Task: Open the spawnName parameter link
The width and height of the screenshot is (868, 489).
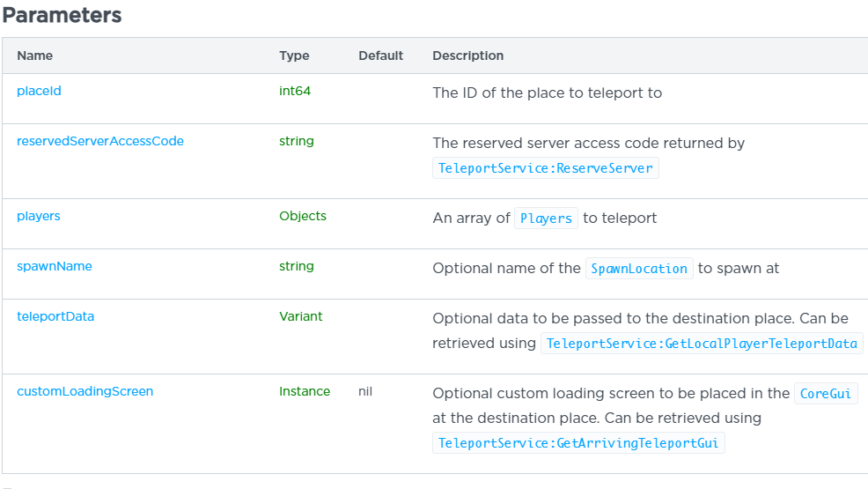Action: tap(55, 266)
